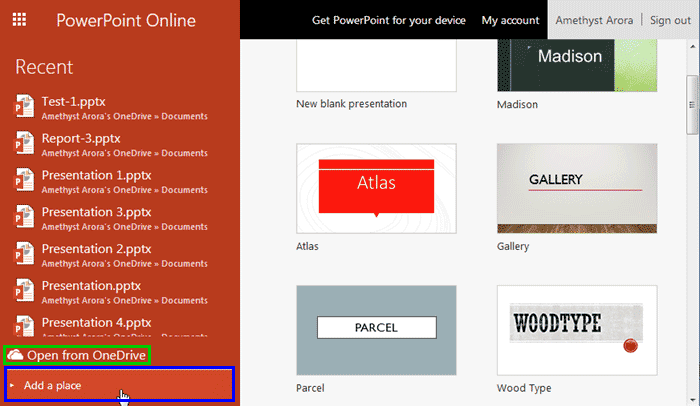Viewport: 700px width, 406px height.
Task: Select Atlas template thumbnail
Action: pos(376,188)
